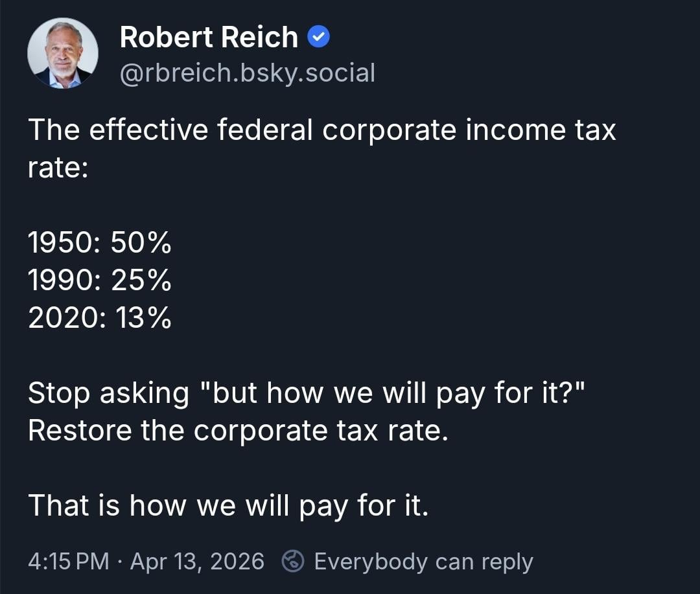The height and width of the screenshot is (594, 700).
Task: Click the "Everybody can reply" label
Action: pyautogui.click(x=423, y=561)
